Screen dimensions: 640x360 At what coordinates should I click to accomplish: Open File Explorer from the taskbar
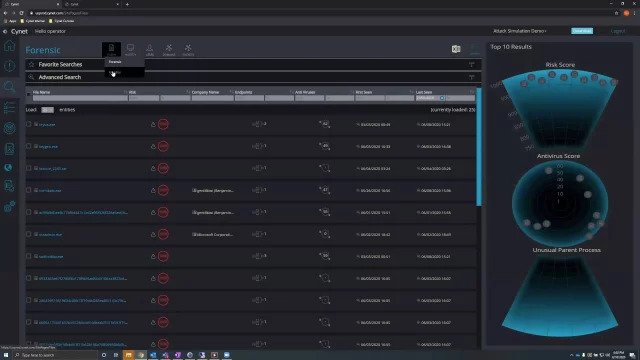pos(128,355)
